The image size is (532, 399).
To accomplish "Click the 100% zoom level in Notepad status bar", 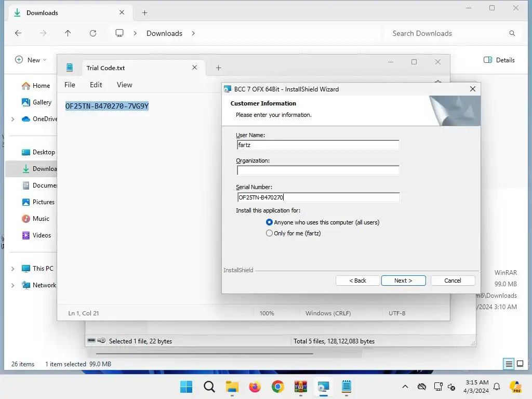I will [267, 313].
